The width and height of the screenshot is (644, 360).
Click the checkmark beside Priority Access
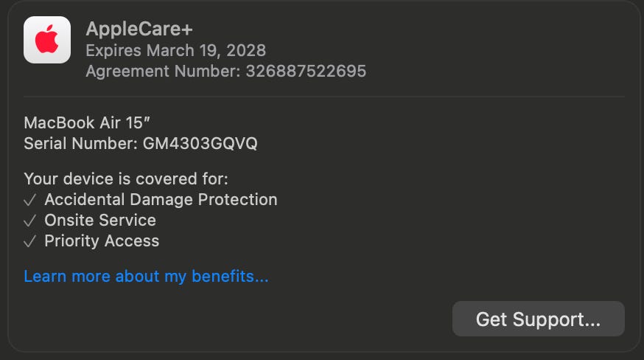[30, 241]
